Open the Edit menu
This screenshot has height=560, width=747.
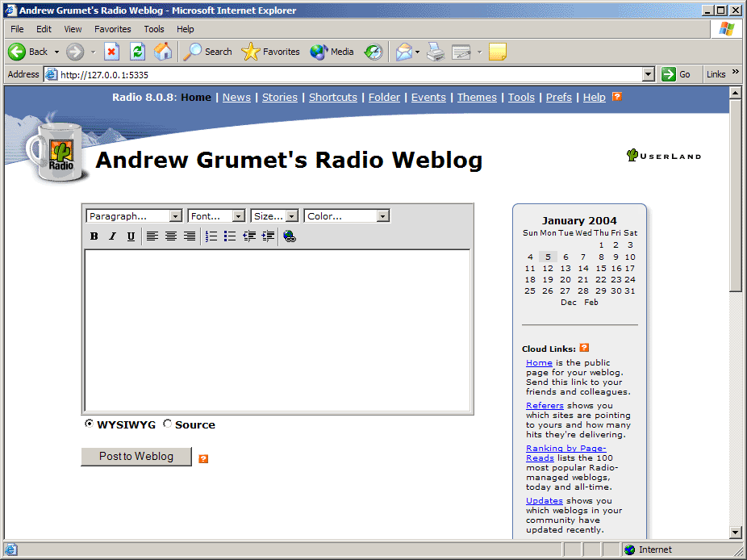point(44,29)
